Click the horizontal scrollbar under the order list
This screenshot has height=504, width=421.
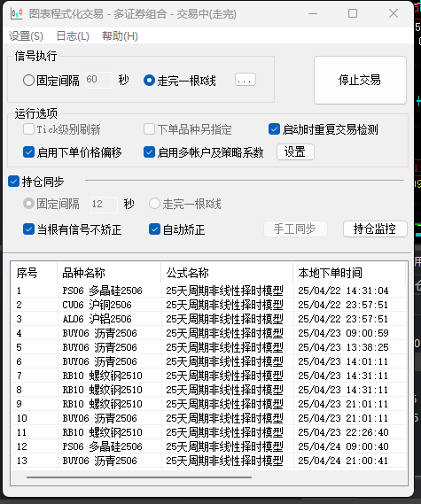point(139,477)
